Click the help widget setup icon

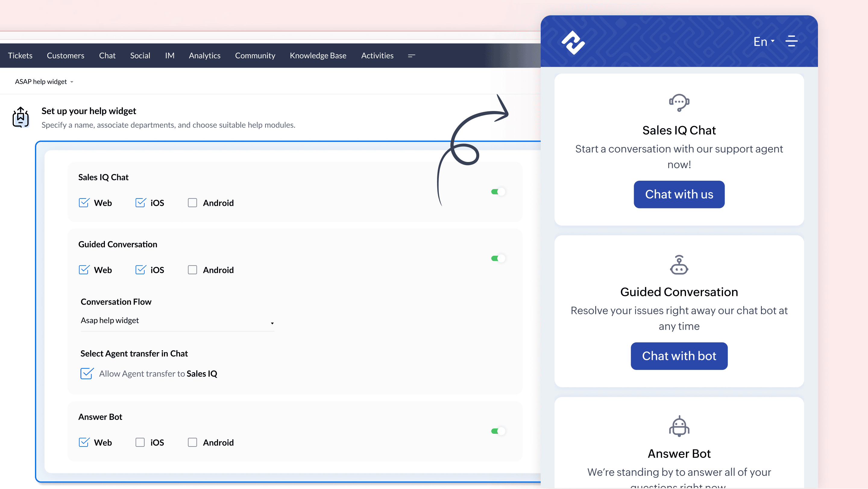[x=20, y=117]
